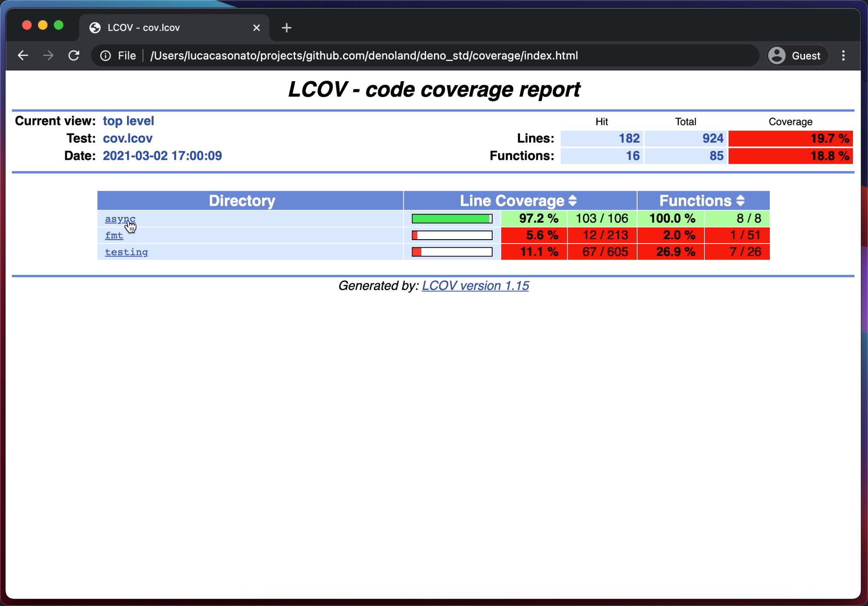
Task: Click the 100.0 % functions cell
Action: click(671, 218)
